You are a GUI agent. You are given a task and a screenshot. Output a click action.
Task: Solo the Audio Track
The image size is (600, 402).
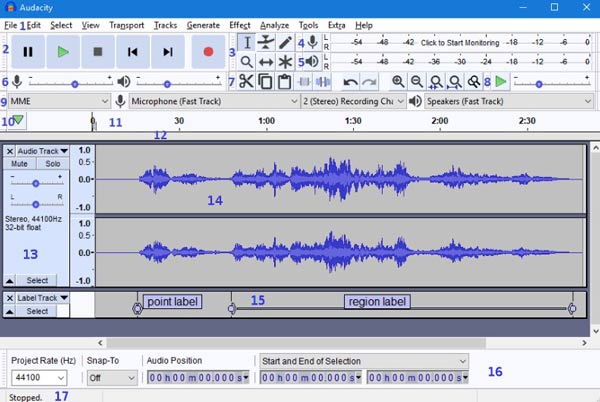(52, 164)
